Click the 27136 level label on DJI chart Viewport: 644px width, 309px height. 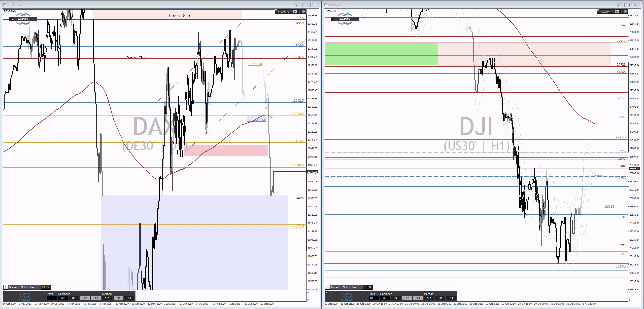point(620,137)
